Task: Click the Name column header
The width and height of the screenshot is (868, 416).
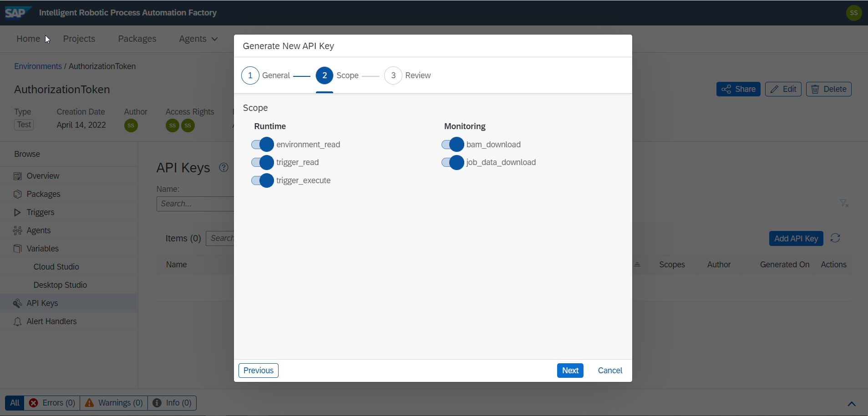Action: tap(177, 265)
